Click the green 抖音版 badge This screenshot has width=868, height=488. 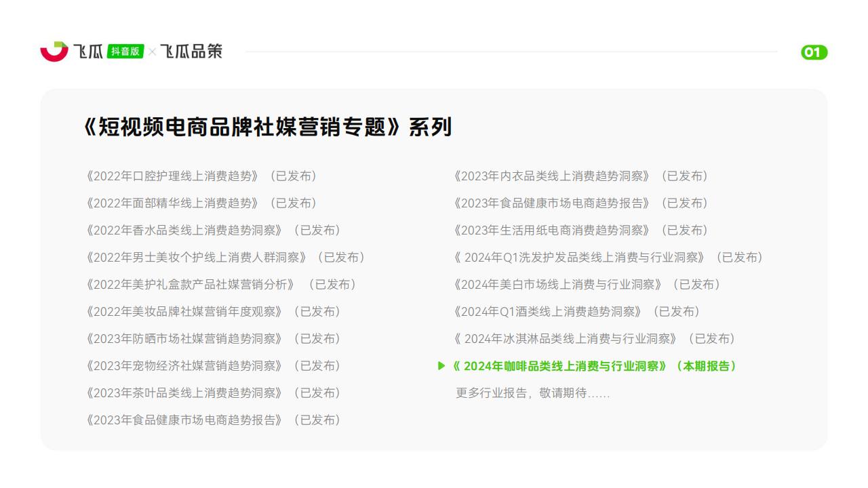click(x=125, y=52)
